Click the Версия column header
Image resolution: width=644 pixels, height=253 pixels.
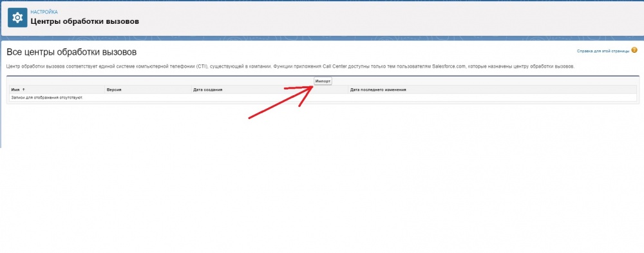click(x=114, y=89)
